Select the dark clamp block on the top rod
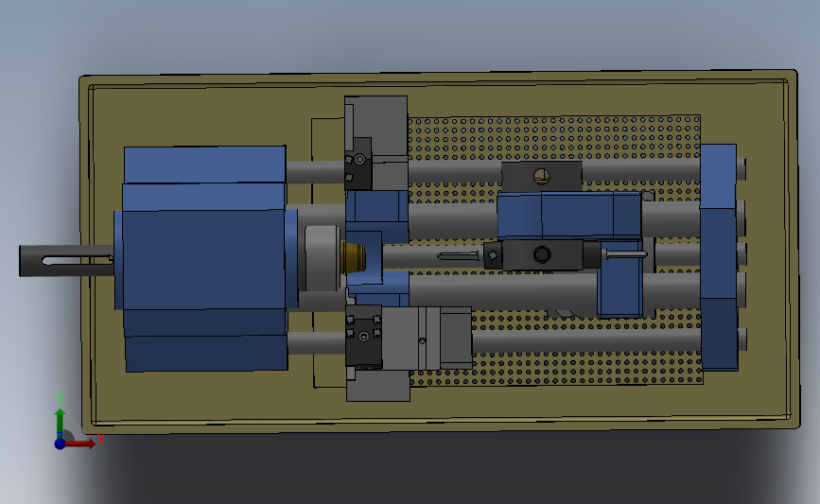The height and width of the screenshot is (504, 820). [x=542, y=176]
